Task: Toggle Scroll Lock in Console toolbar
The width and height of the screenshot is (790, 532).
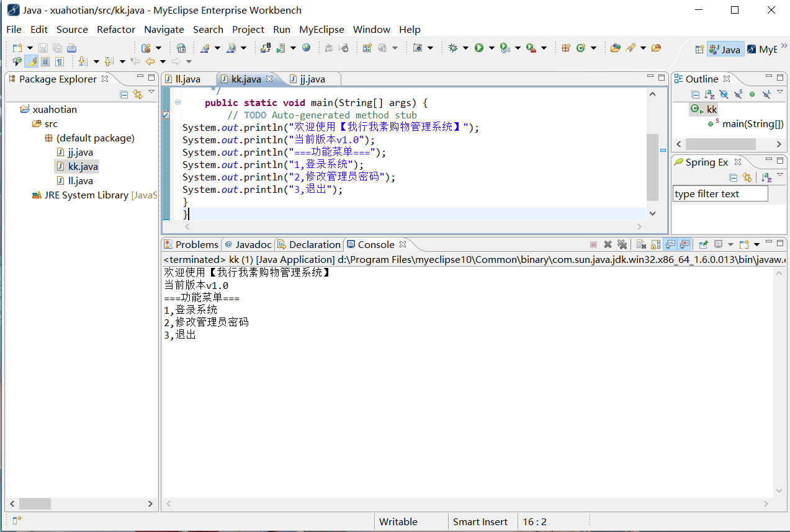Action: click(655, 244)
